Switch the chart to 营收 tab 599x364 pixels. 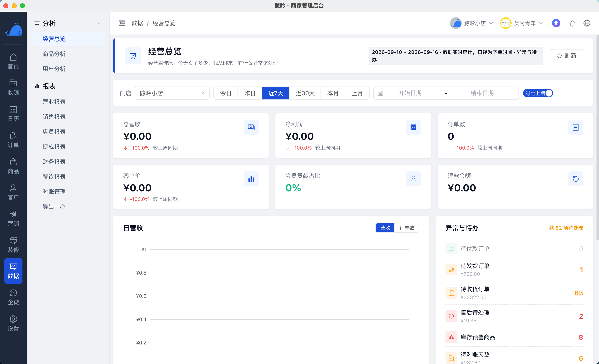point(385,228)
